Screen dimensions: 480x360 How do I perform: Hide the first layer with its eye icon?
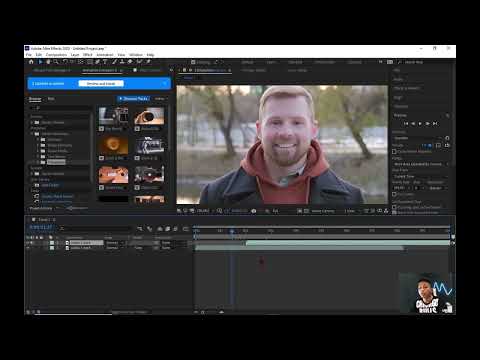tap(28, 243)
